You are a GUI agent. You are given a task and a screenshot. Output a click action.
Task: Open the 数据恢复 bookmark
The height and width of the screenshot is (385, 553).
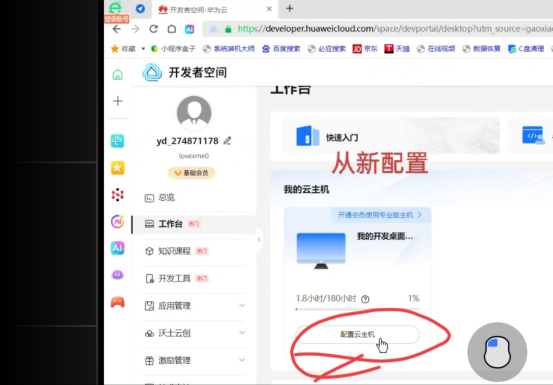pyautogui.click(x=481, y=49)
